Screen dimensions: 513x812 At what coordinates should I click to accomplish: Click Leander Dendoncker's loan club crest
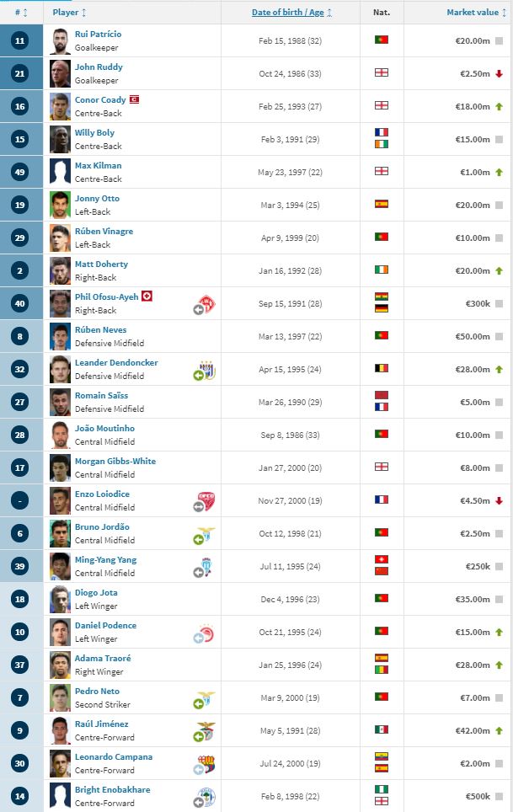pyautogui.click(x=203, y=371)
